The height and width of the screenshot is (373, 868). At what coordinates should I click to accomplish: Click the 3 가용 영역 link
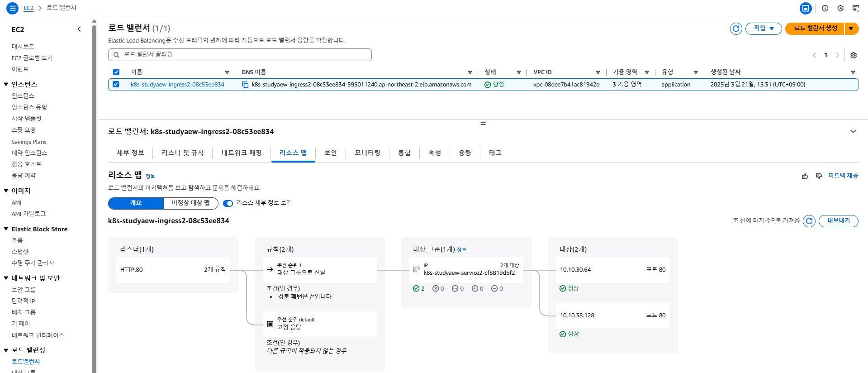pyautogui.click(x=627, y=85)
